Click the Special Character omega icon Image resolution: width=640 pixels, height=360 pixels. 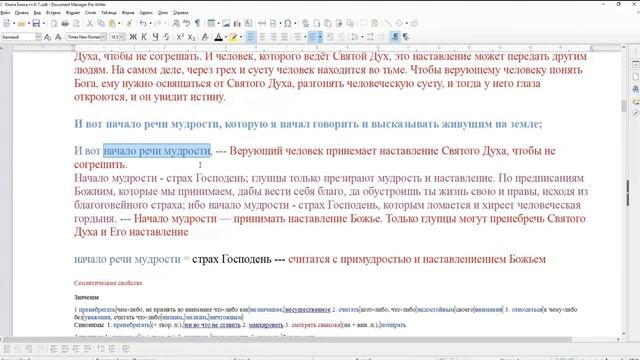[288, 23]
